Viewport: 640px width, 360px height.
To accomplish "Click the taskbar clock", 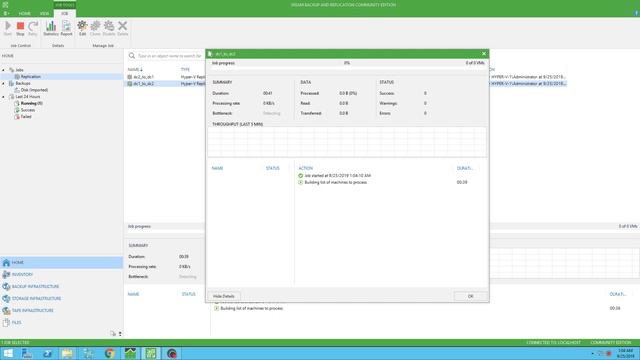I will [x=625, y=353].
